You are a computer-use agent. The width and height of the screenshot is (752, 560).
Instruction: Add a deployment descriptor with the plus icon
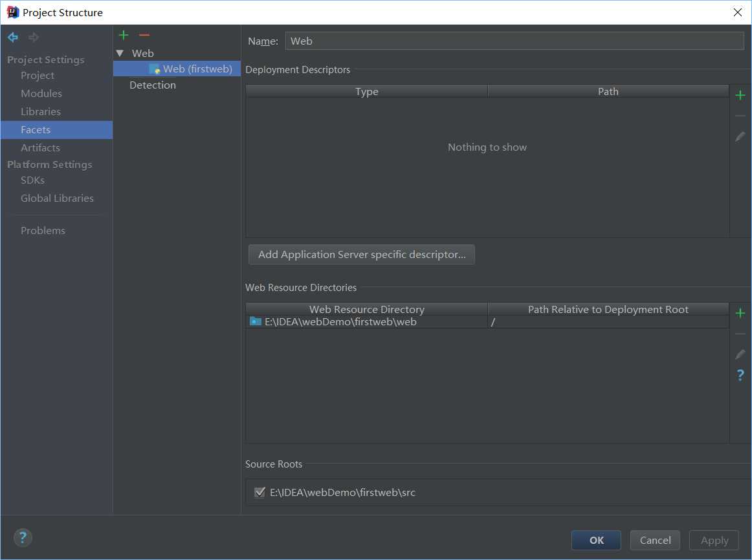click(740, 95)
